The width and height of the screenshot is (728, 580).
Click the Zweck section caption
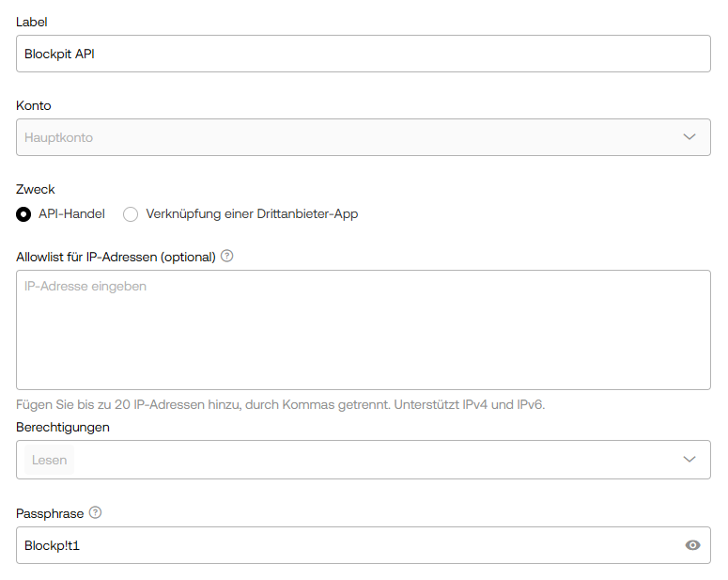point(36,189)
